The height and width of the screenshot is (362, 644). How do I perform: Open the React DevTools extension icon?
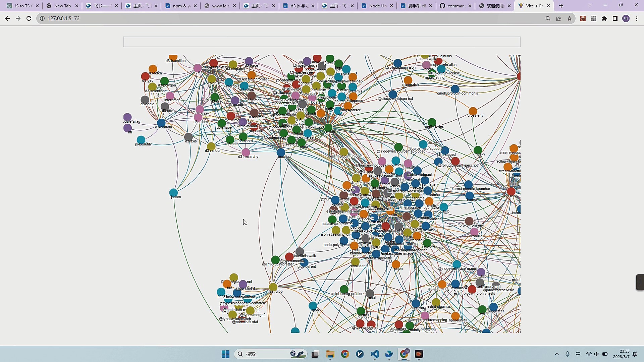(x=583, y=18)
